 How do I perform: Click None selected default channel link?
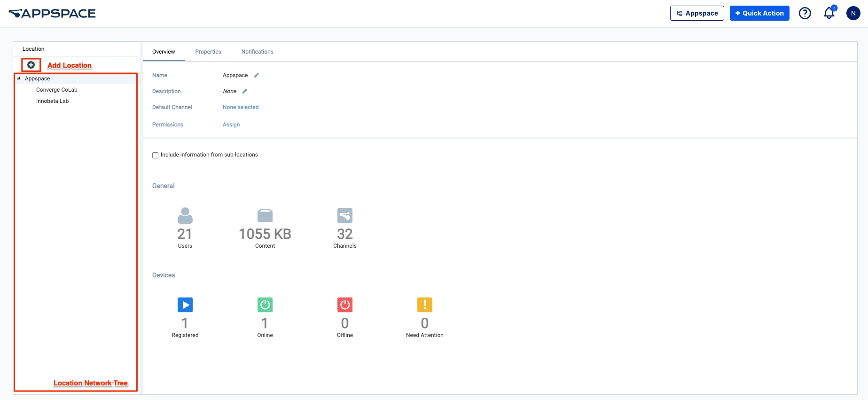241,107
